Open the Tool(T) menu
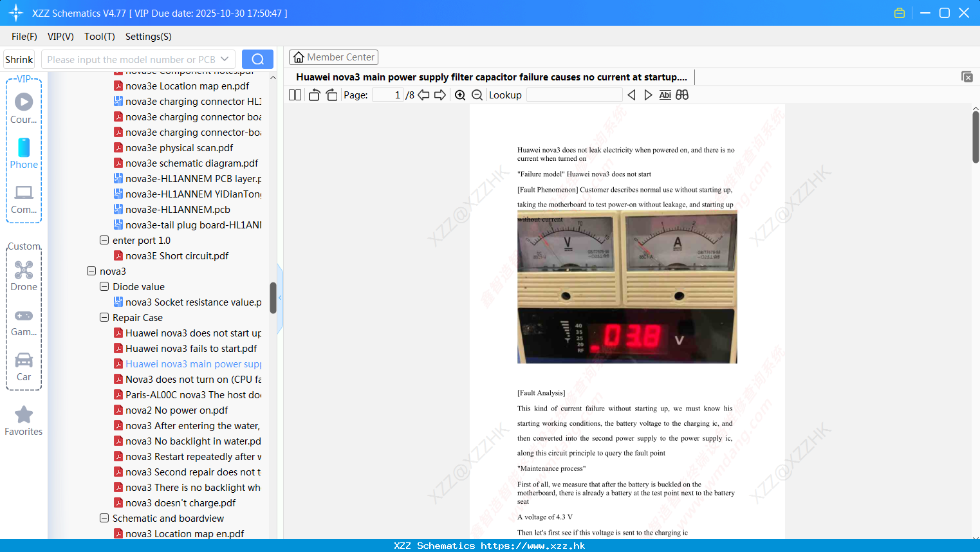 (x=100, y=37)
